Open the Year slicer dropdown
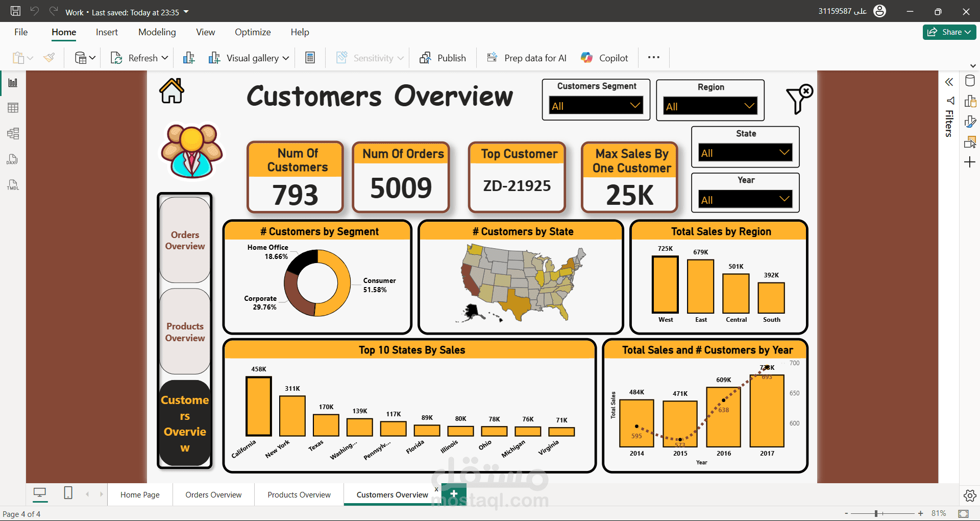This screenshot has width=980, height=521. click(x=785, y=199)
